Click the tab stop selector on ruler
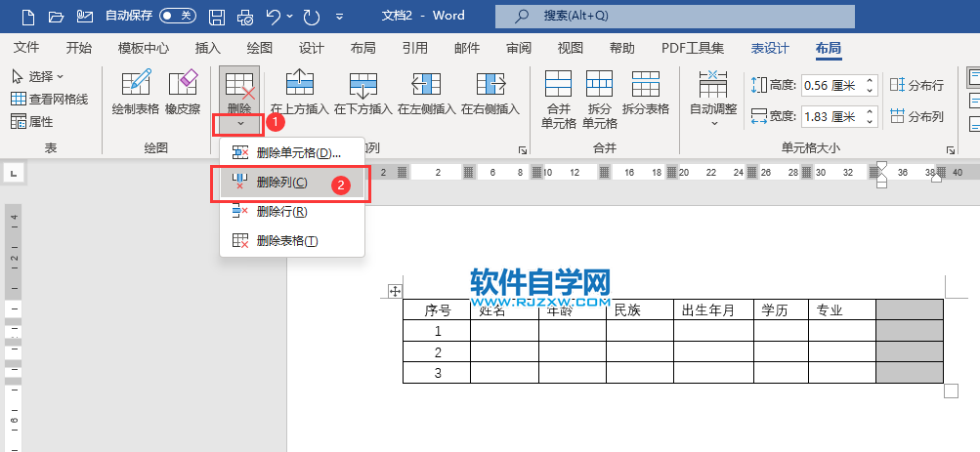This screenshot has height=452, width=980. pos(14,173)
